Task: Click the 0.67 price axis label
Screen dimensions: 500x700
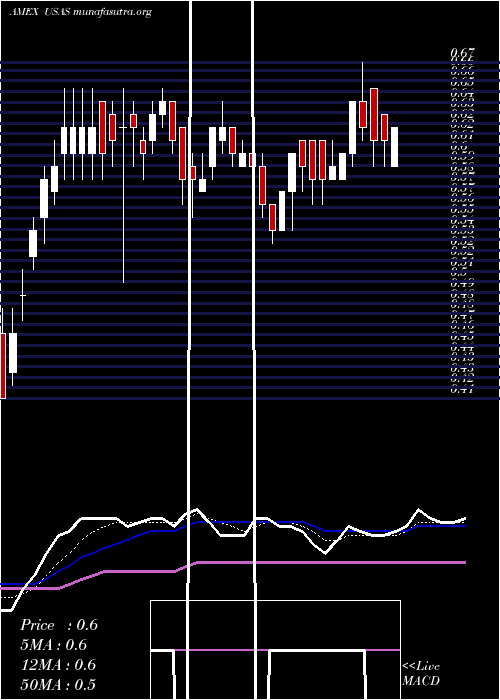Action: (x=462, y=54)
